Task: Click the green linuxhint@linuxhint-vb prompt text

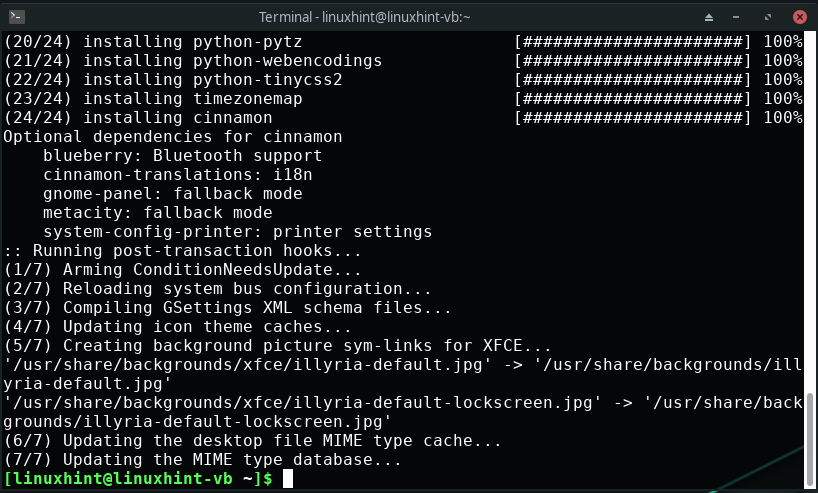Action: coord(138,478)
